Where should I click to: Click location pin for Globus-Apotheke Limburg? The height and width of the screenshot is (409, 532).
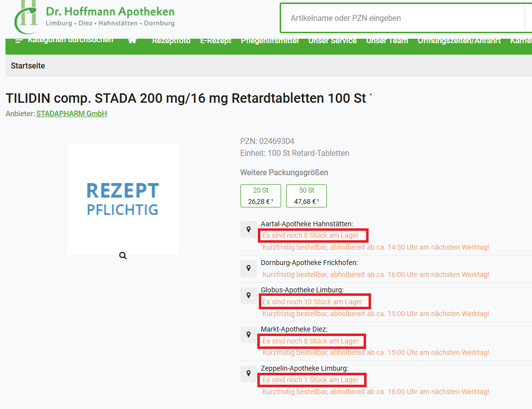pyautogui.click(x=249, y=296)
